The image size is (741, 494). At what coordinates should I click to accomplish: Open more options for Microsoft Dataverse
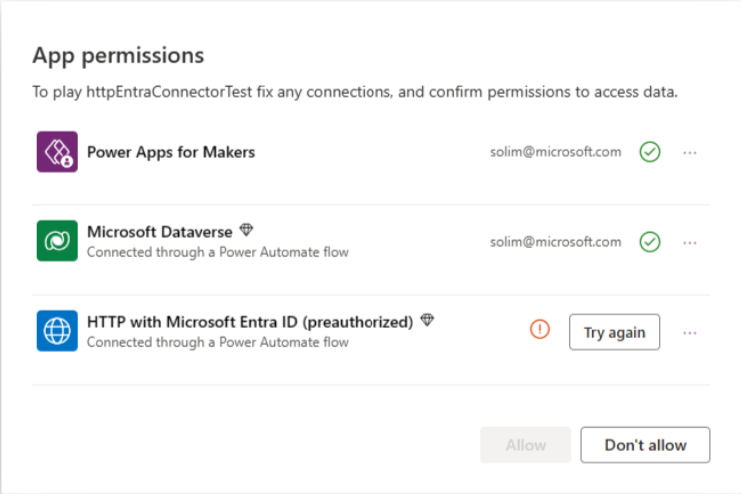[689, 243]
